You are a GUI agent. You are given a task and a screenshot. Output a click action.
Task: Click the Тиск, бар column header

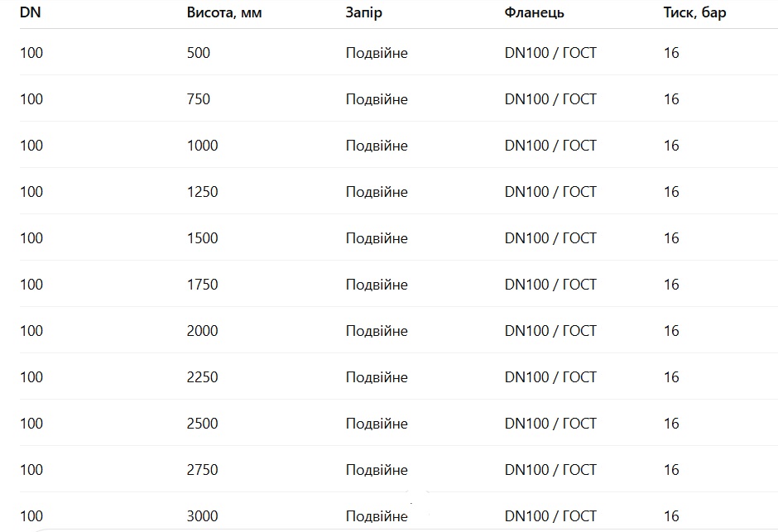click(x=695, y=13)
